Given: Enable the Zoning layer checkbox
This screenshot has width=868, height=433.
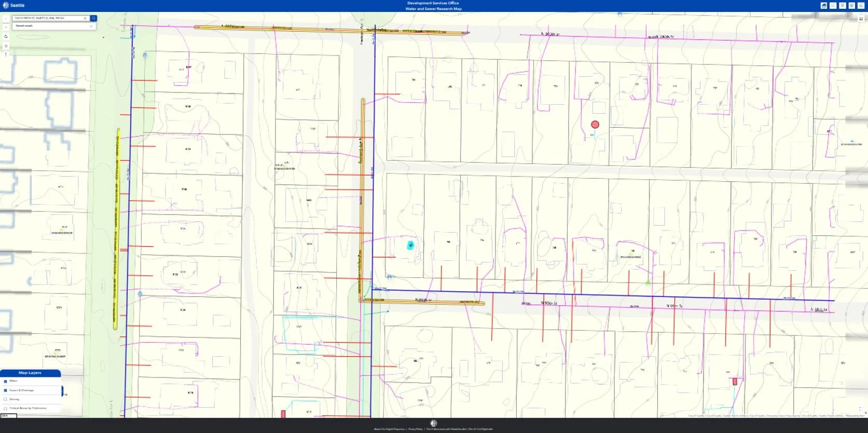Looking at the screenshot, I should [6, 399].
